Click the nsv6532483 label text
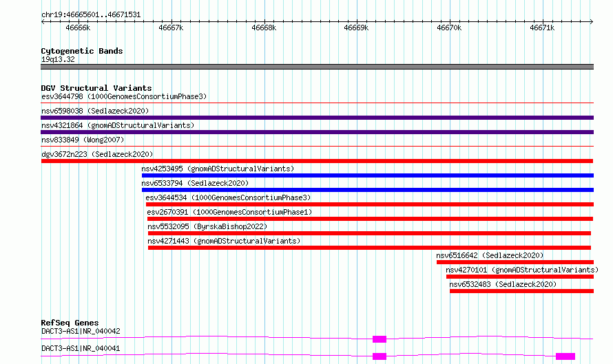Screen dimensions: 613x364 503,284
